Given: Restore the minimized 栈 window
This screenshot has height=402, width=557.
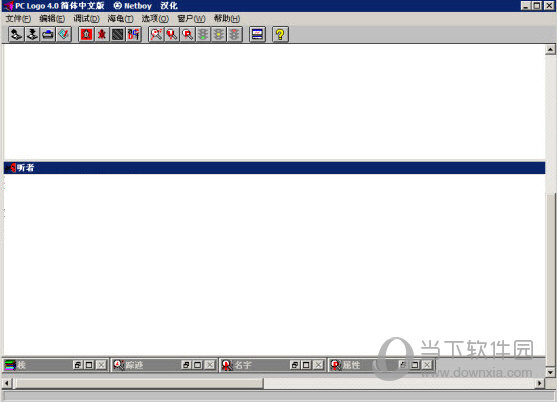Looking at the screenshot, I should [77, 365].
